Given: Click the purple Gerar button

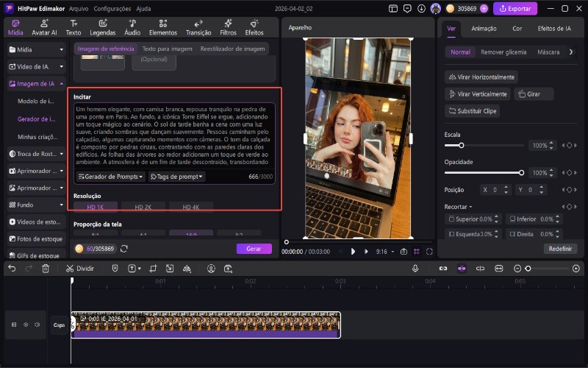Looking at the screenshot, I should [x=254, y=249].
